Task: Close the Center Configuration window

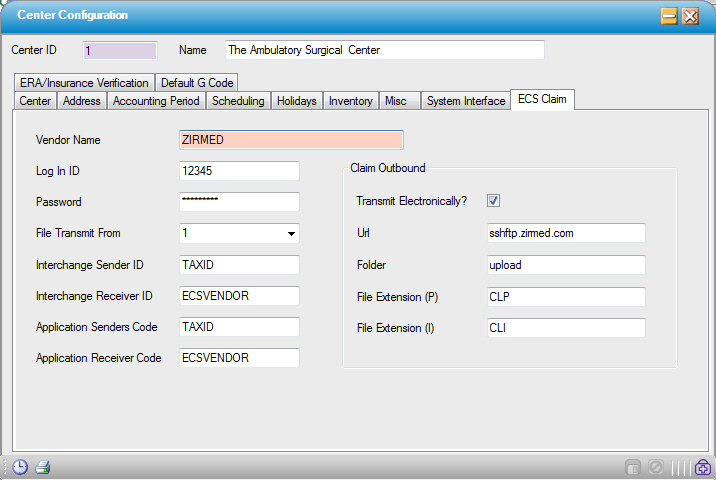Action: pos(691,16)
